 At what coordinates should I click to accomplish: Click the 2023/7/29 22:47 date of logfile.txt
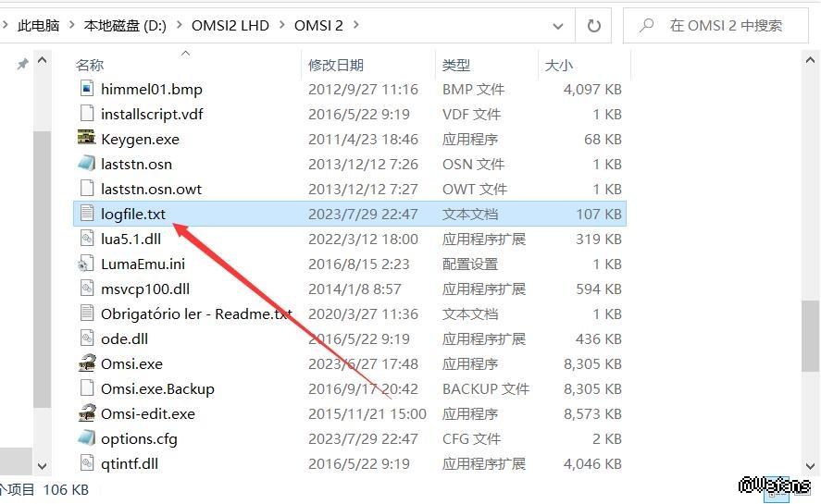pyautogui.click(x=363, y=214)
